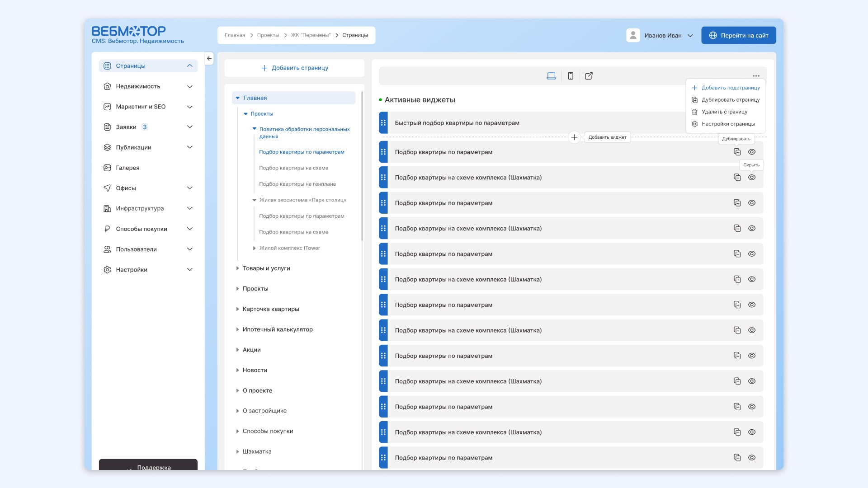
Task: Switch to desktop laptop preview icon
Action: click(x=551, y=76)
